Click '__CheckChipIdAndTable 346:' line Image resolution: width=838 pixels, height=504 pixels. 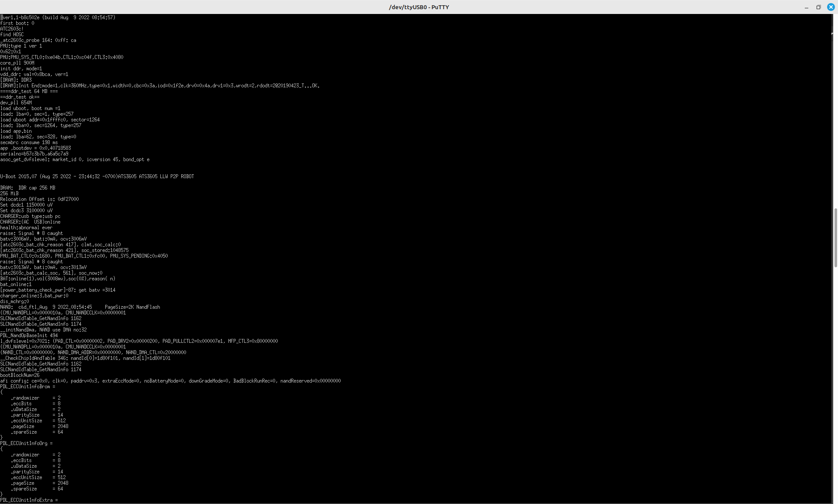[85, 358]
